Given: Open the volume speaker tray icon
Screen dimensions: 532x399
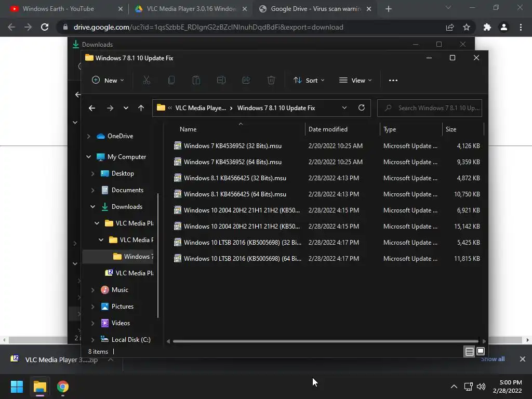Looking at the screenshot, I should (x=481, y=387).
